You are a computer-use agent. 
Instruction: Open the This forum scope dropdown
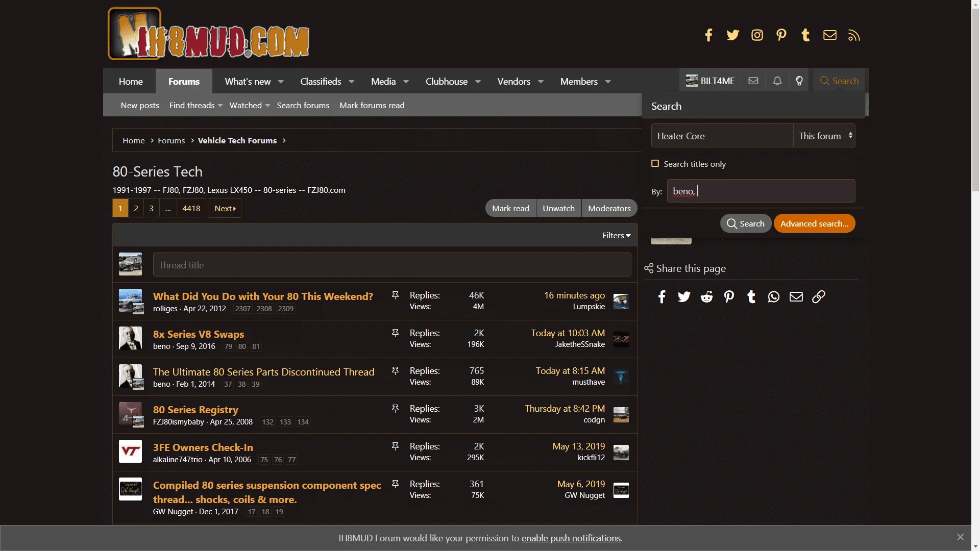tap(825, 136)
